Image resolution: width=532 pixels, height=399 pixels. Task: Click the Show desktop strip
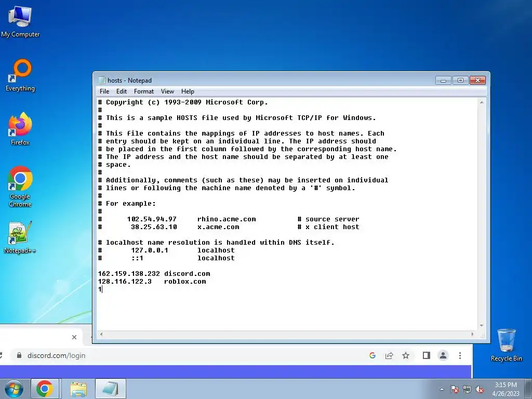[x=528, y=389]
